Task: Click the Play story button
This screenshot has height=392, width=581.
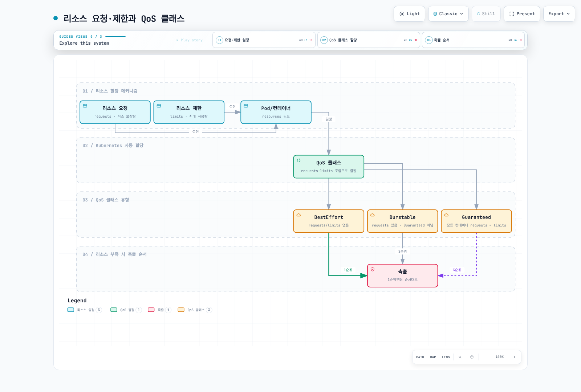Action: point(190,40)
